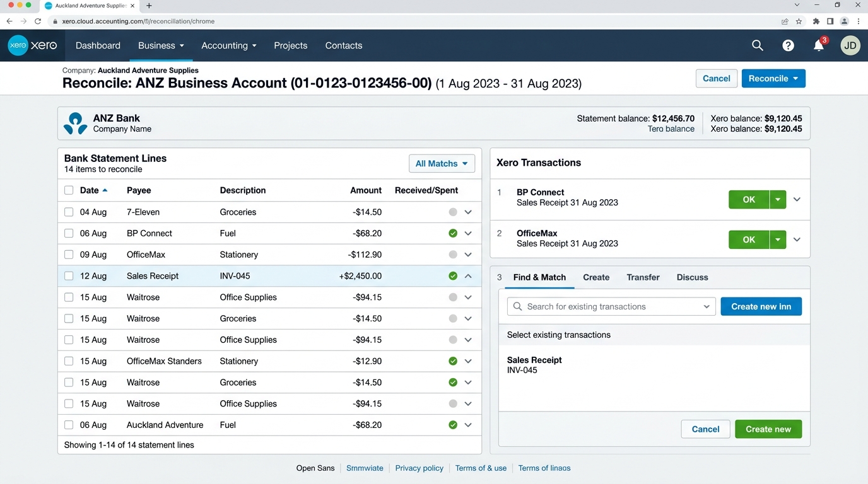Click the Search for existing transactions field
This screenshot has width=868, height=484.
(x=611, y=306)
